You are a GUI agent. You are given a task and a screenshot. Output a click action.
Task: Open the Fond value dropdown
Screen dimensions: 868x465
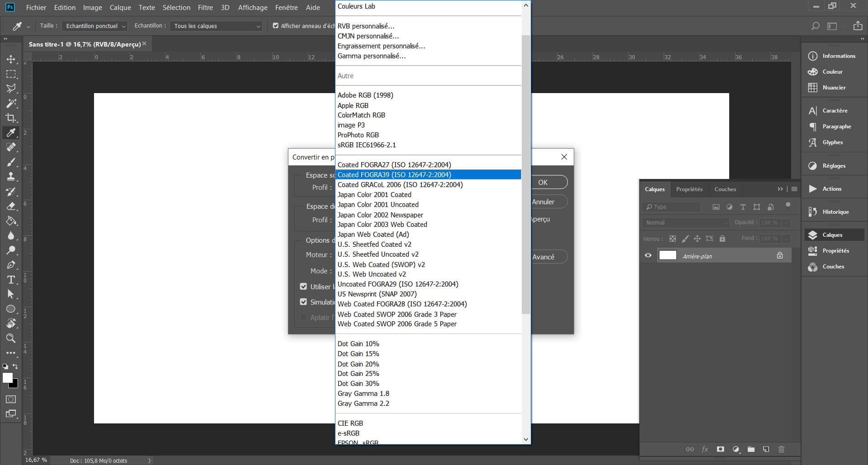(x=786, y=239)
